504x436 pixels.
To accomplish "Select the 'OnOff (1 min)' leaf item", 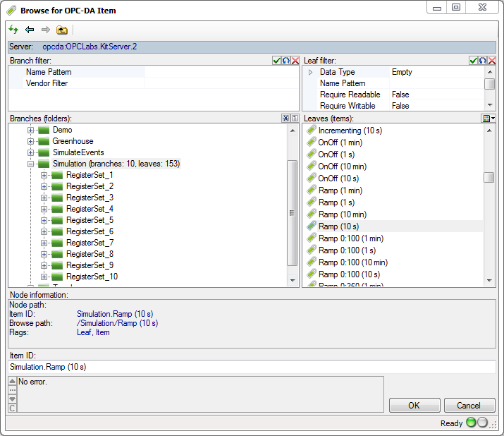I will tap(340, 143).
